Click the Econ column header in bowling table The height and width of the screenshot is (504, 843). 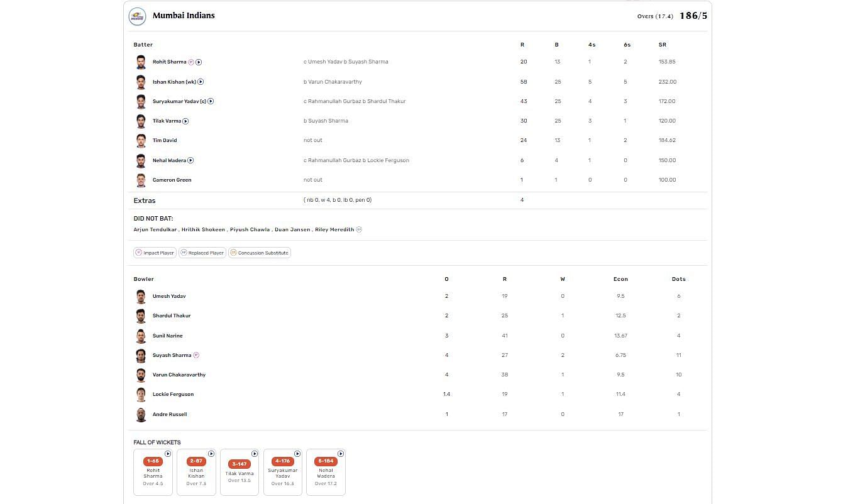(x=620, y=279)
